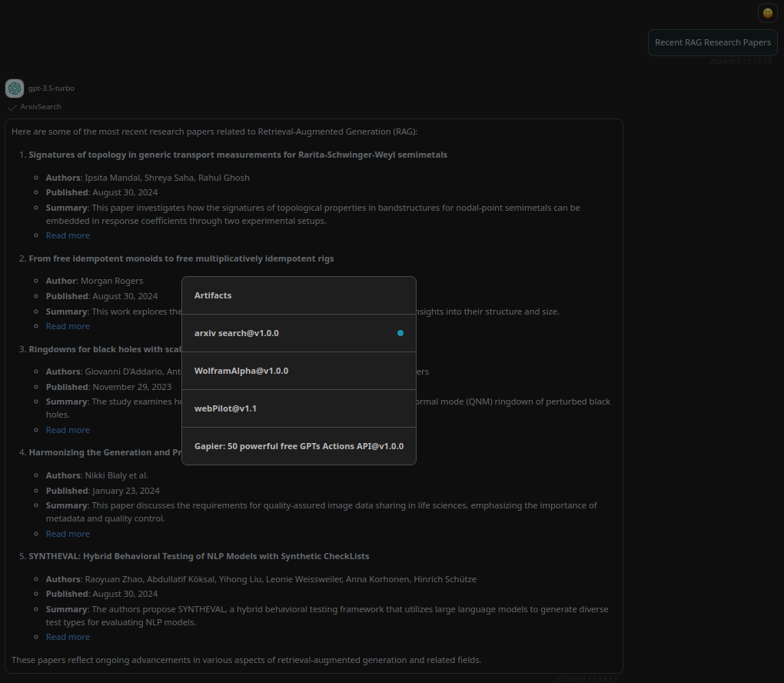Click authors line Raoyuan Zhao, Abdullatif Köksal
The height and width of the screenshot is (683, 784).
[x=261, y=579]
